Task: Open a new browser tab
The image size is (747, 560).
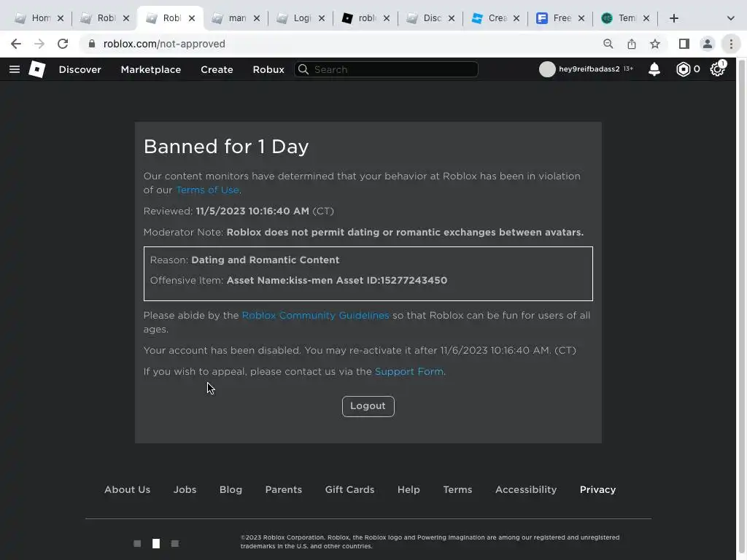Action: [673, 18]
